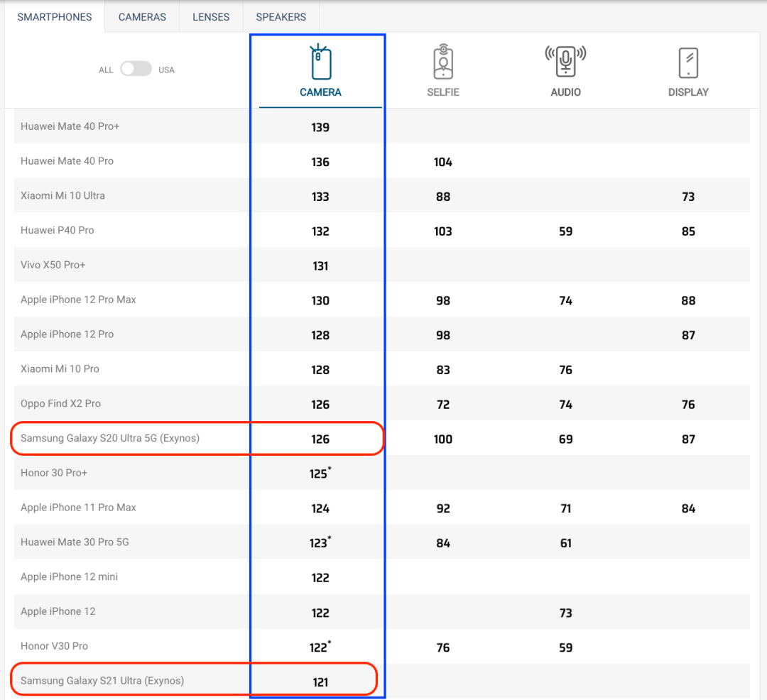767x700 pixels.
Task: Toggle the ALL/USA region switch
Action: (136, 69)
